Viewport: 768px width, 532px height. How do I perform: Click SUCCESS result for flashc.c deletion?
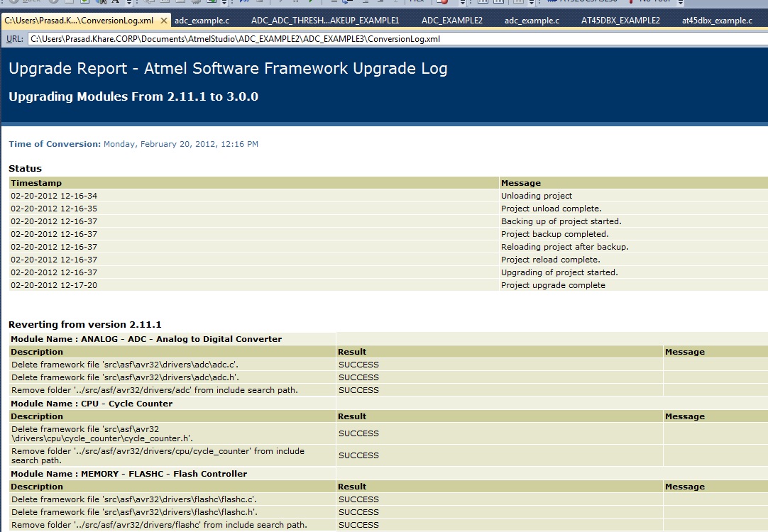pyautogui.click(x=358, y=499)
